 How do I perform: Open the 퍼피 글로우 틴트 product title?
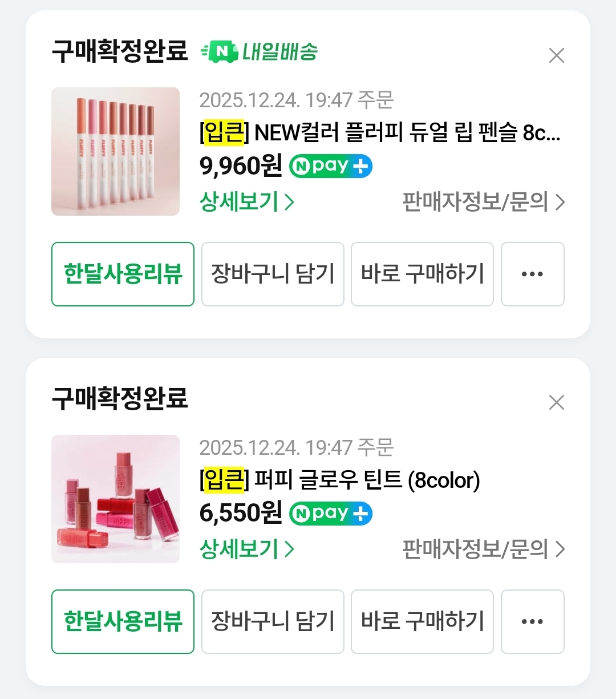pyautogui.click(x=340, y=480)
